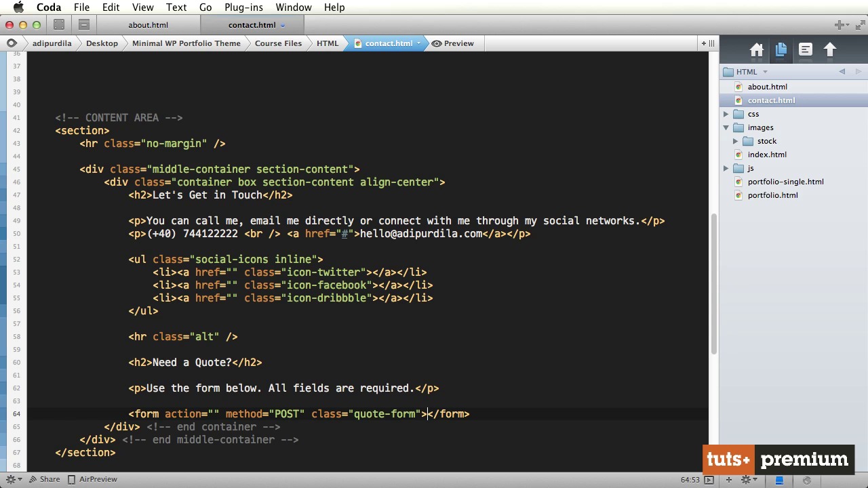
Task: Click the remote globe icon in footer
Action: [x=806, y=481]
